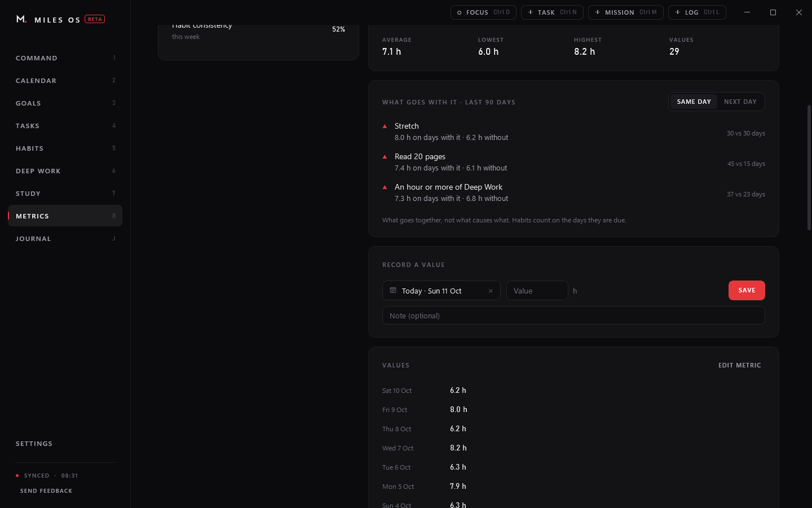Click the Wed 7 Oct value entry
This screenshot has height=508, width=812.
[x=573, y=448]
